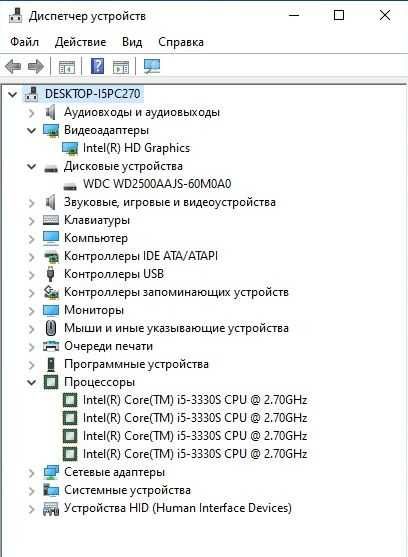Expand the Сетевые адаптеры category
The width and height of the screenshot is (408, 557).
[x=32, y=472]
